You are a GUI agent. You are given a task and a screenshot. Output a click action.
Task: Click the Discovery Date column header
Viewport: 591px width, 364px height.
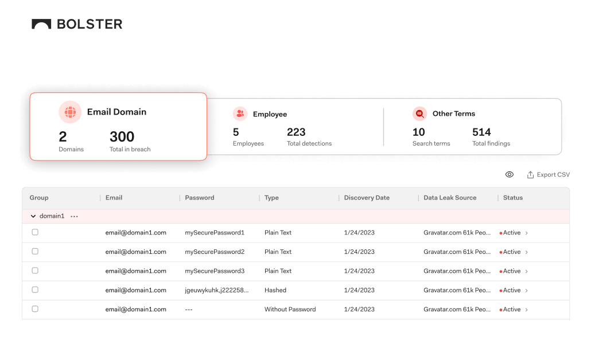point(367,198)
